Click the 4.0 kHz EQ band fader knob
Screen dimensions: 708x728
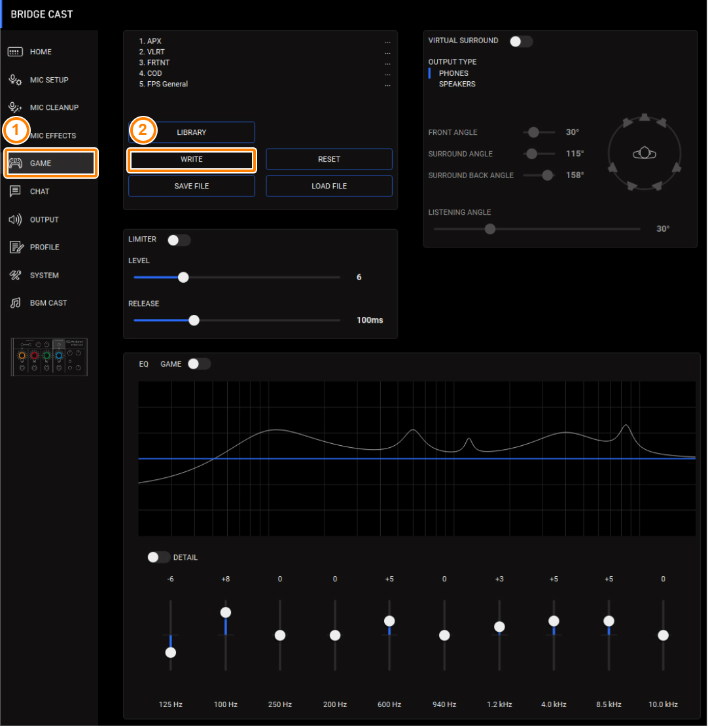[x=554, y=621]
